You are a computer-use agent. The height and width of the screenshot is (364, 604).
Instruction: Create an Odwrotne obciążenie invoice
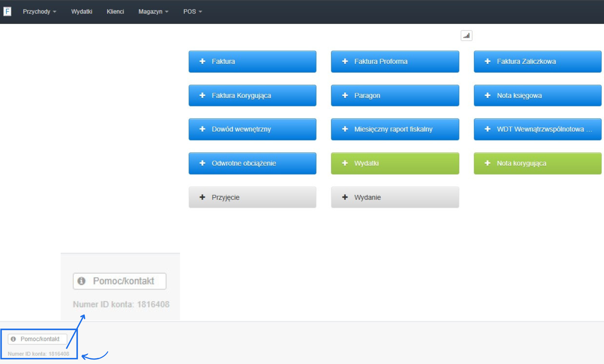[x=252, y=163]
